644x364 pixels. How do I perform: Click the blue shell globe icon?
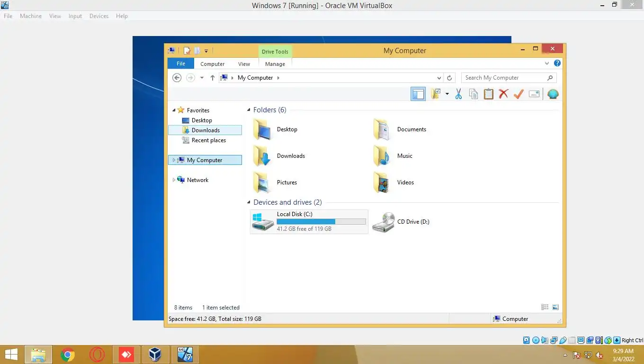553,94
